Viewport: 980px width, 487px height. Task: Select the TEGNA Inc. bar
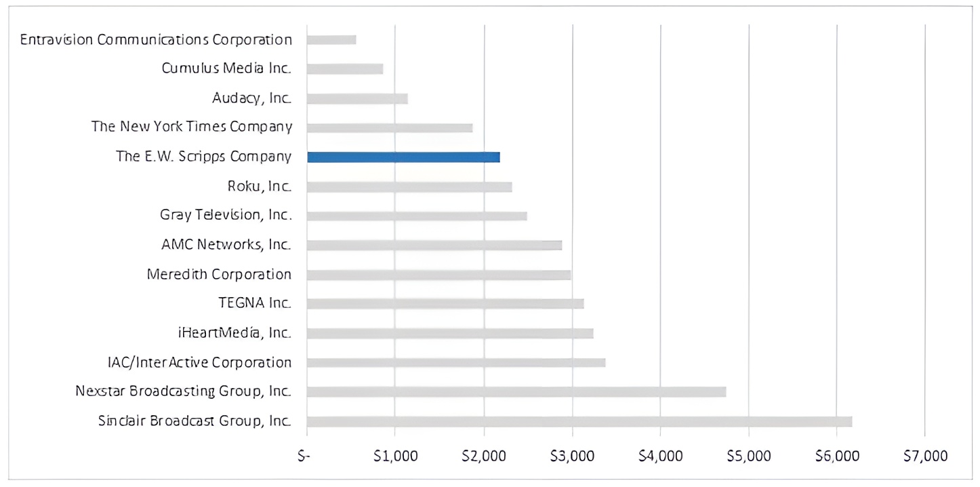[x=445, y=303]
